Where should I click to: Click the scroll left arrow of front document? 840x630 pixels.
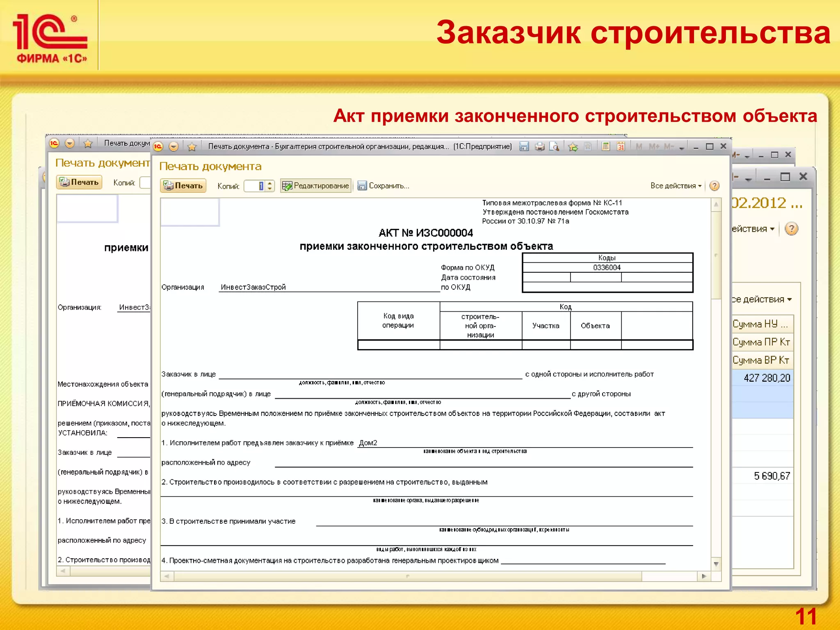(x=167, y=576)
